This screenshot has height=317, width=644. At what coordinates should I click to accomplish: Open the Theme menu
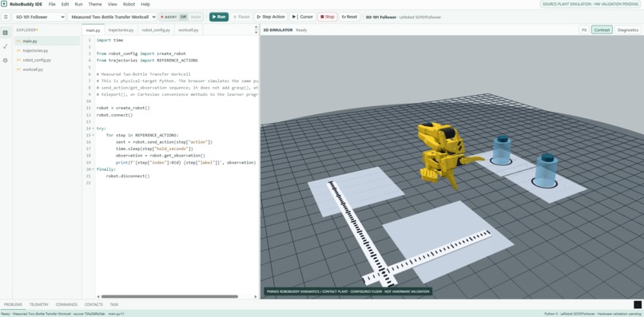pos(95,4)
